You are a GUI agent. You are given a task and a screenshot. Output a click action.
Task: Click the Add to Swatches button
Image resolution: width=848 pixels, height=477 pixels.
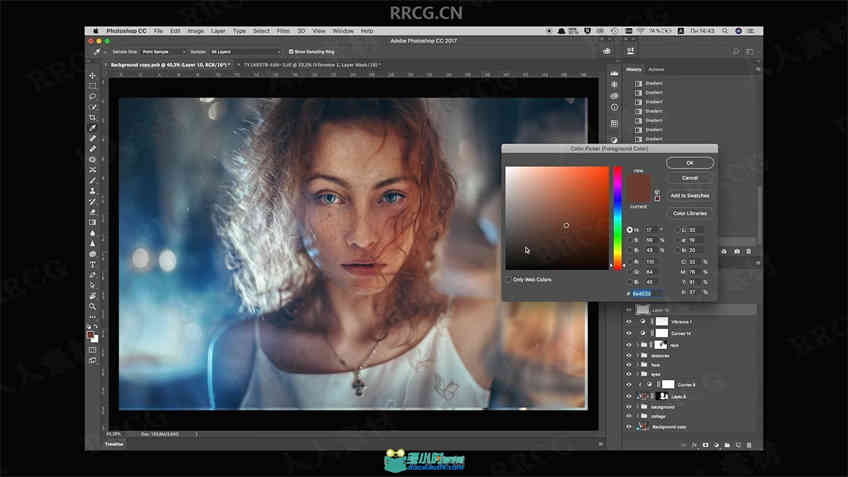click(690, 195)
